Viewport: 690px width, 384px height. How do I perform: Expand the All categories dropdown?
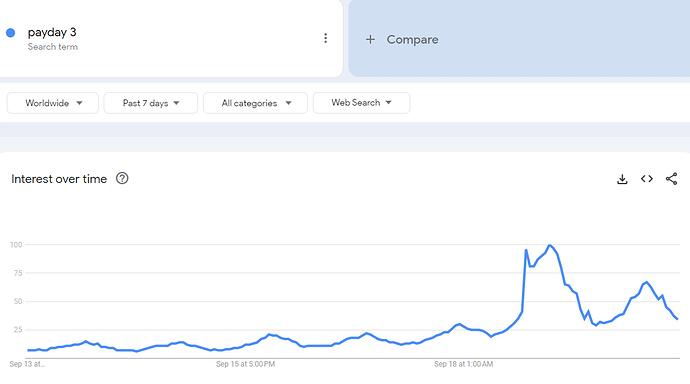coord(255,103)
